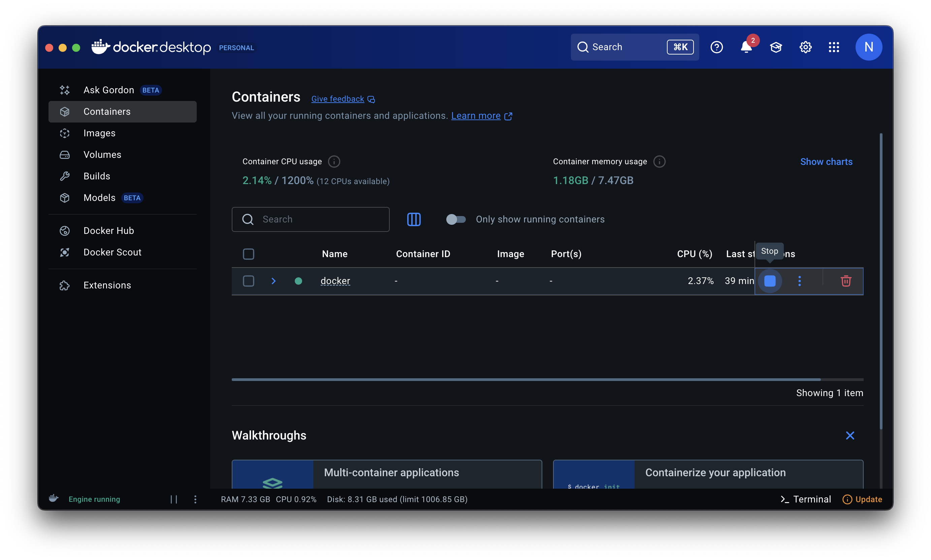Open the help question mark icon
This screenshot has width=931, height=560.
click(x=716, y=47)
